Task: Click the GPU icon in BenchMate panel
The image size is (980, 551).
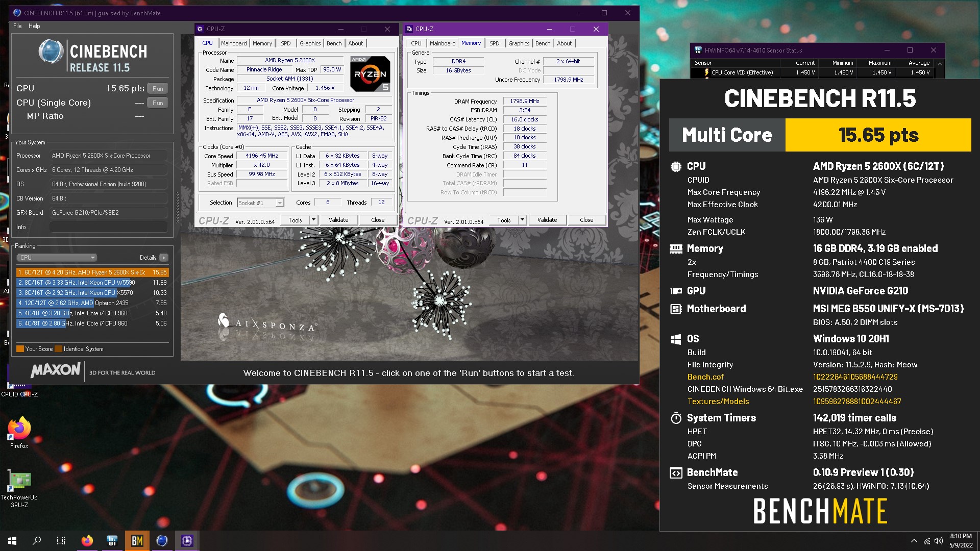Action: [x=676, y=291]
